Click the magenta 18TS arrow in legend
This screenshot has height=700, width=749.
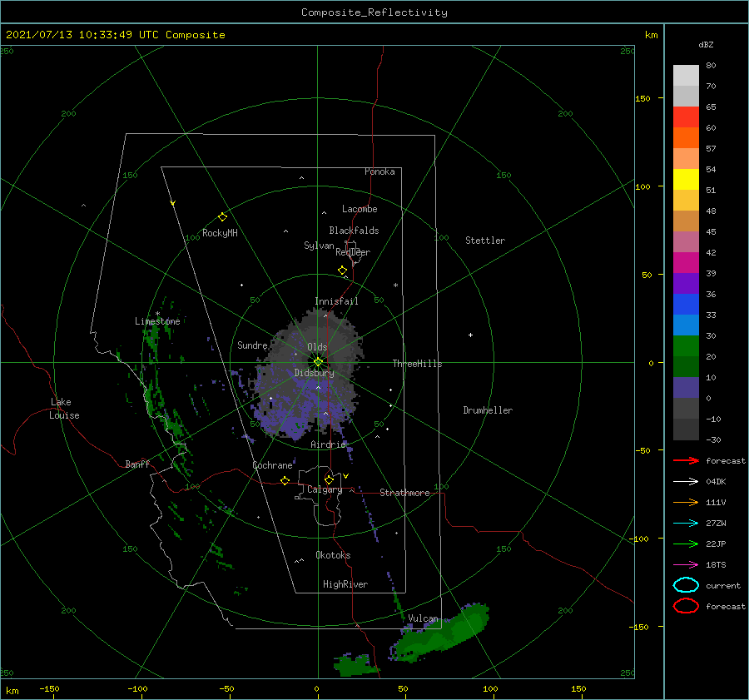pyautogui.click(x=686, y=565)
